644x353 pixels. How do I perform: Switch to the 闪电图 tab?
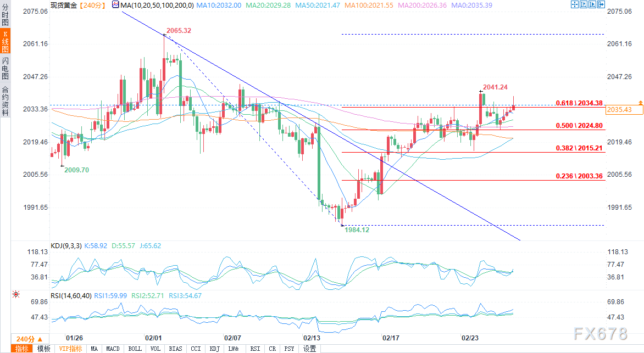pos(5,68)
